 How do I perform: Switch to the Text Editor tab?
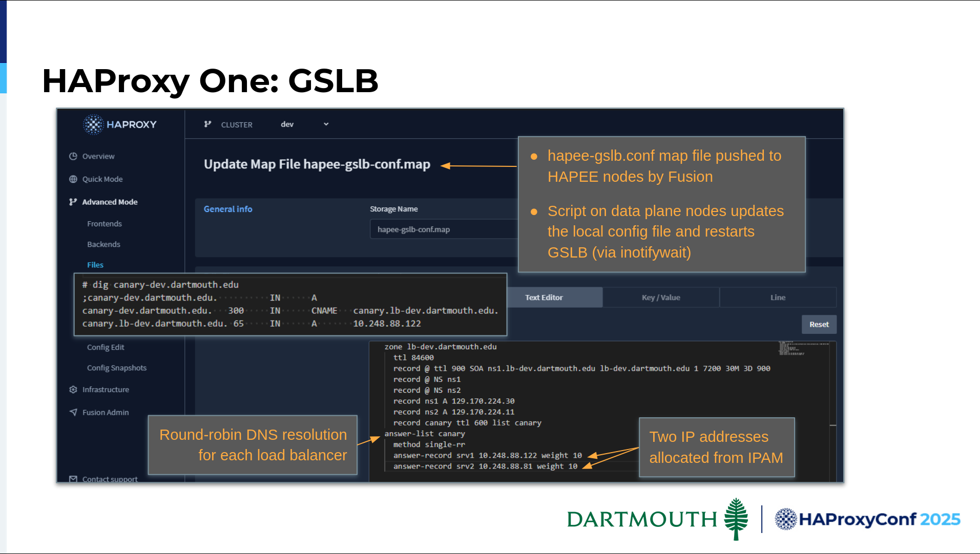[x=544, y=297]
